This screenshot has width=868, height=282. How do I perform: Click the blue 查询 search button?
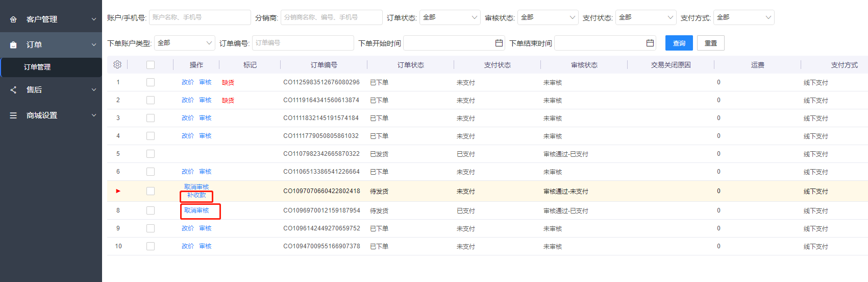(679, 43)
